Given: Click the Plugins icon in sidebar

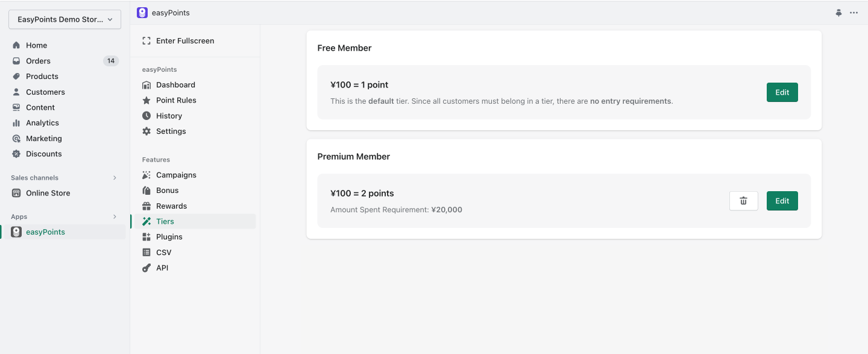Looking at the screenshot, I should [x=146, y=237].
